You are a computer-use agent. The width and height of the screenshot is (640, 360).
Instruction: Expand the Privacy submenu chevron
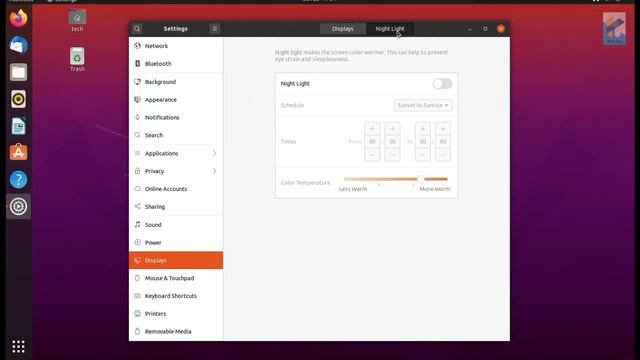(x=214, y=171)
